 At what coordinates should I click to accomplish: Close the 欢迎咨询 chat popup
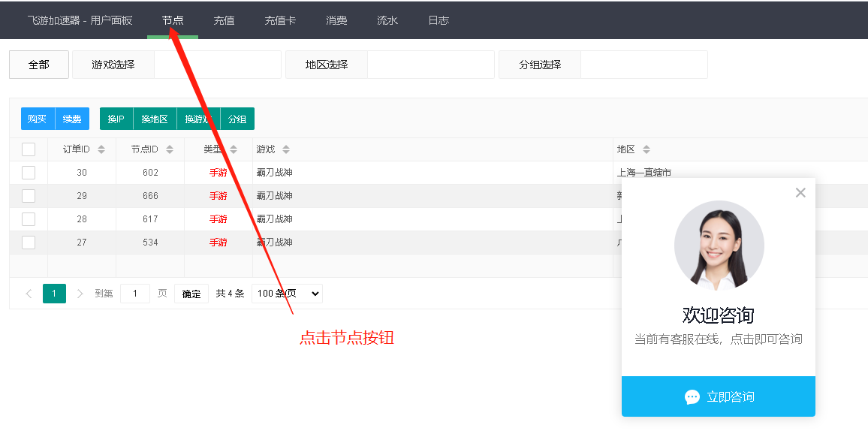pyautogui.click(x=800, y=193)
